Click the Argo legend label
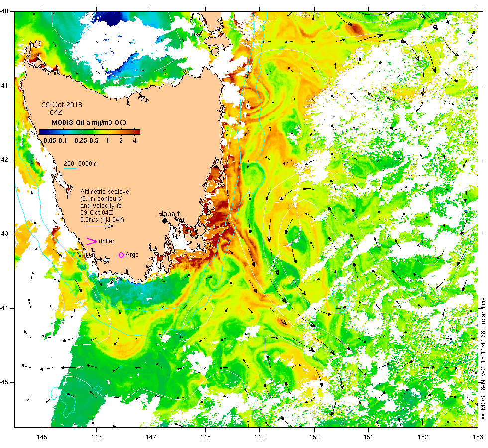Viewport: 488px width, 448px height. [x=132, y=255]
